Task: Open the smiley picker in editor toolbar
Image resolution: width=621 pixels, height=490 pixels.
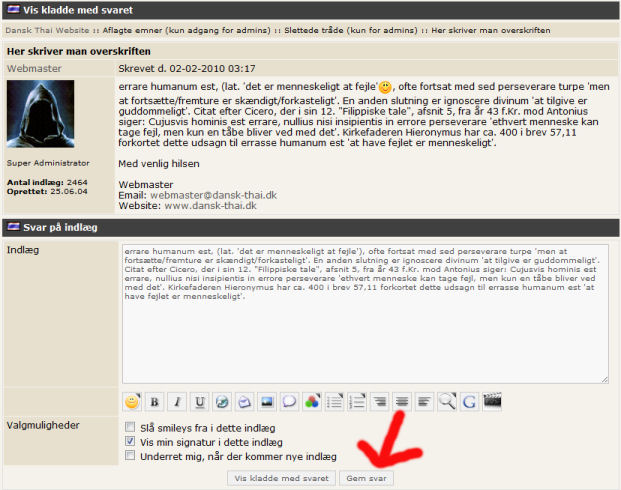Action: (132, 402)
